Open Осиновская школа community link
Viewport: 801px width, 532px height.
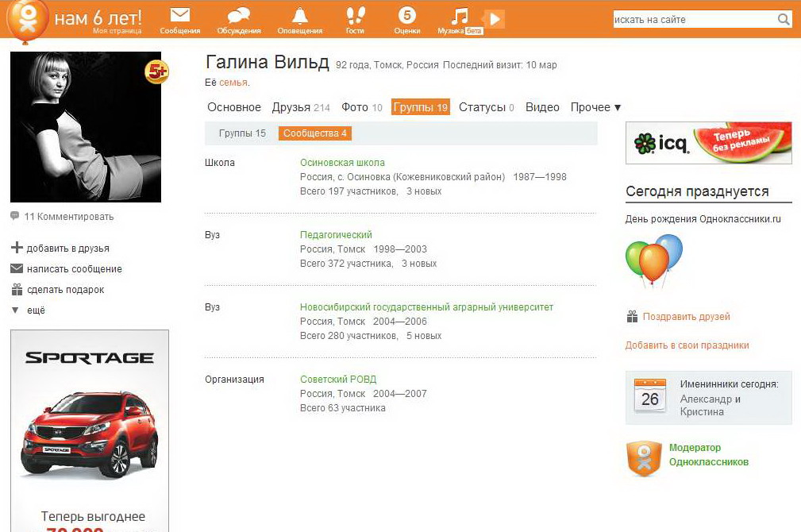pyautogui.click(x=342, y=163)
